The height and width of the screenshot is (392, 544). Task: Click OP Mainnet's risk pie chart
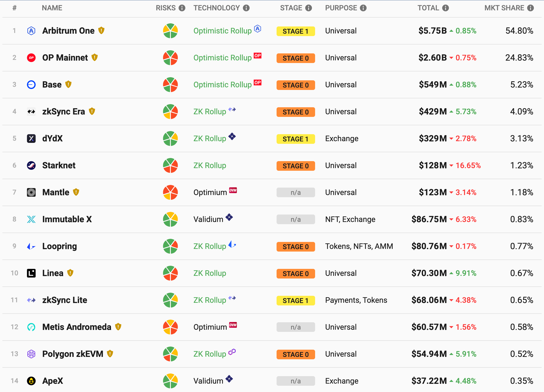point(170,58)
